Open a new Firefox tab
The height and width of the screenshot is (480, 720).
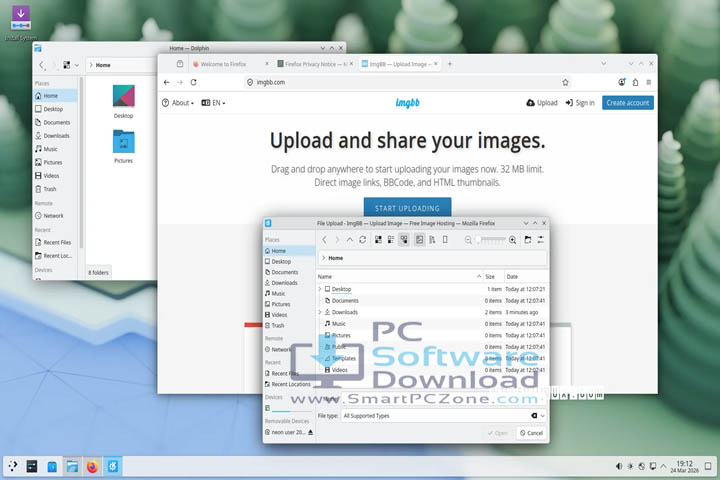point(450,64)
